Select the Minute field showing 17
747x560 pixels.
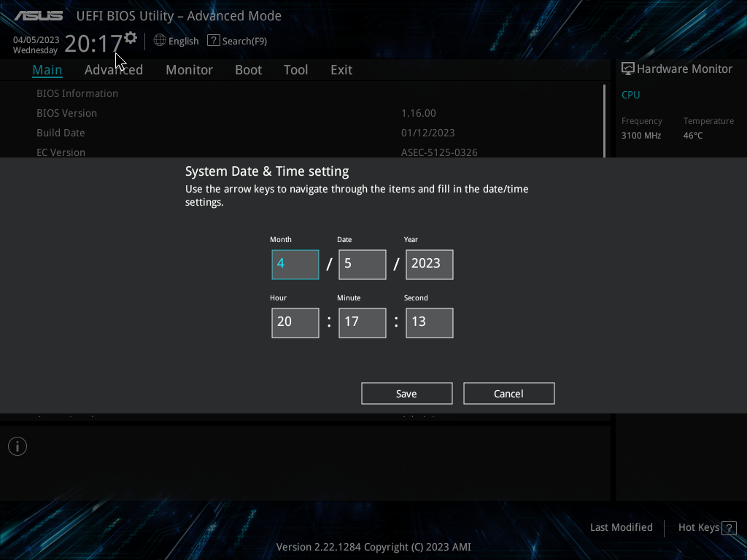pyautogui.click(x=362, y=322)
